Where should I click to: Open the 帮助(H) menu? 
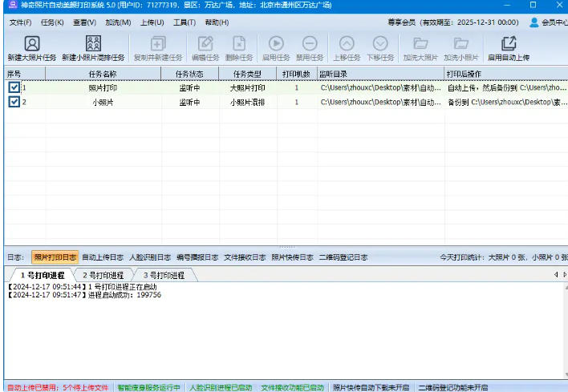click(x=217, y=22)
